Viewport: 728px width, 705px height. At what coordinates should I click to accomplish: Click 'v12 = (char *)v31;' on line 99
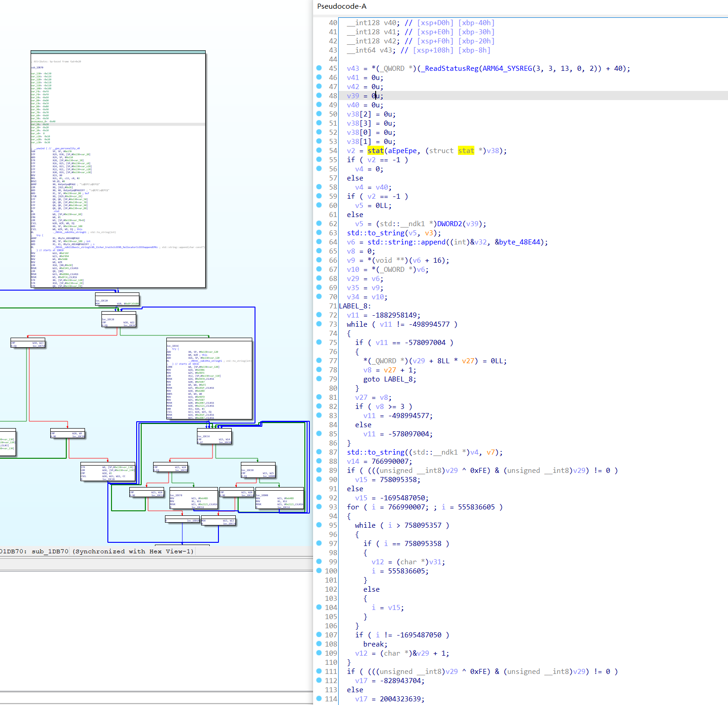click(408, 562)
